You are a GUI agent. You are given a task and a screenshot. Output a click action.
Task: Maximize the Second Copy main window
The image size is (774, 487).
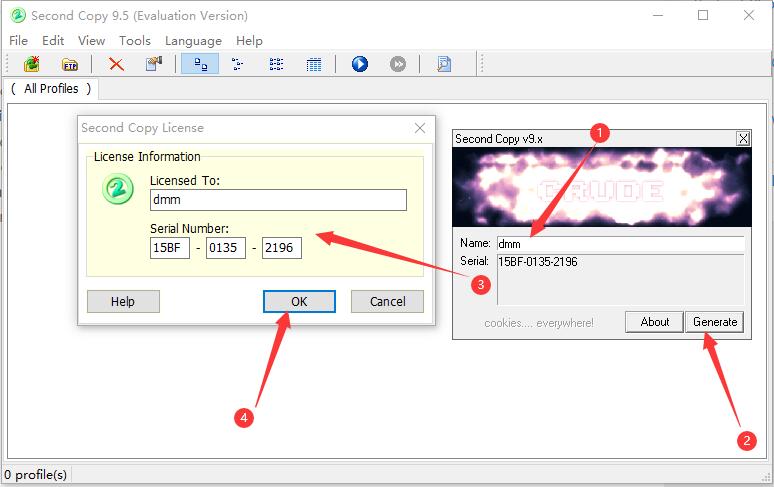click(703, 15)
